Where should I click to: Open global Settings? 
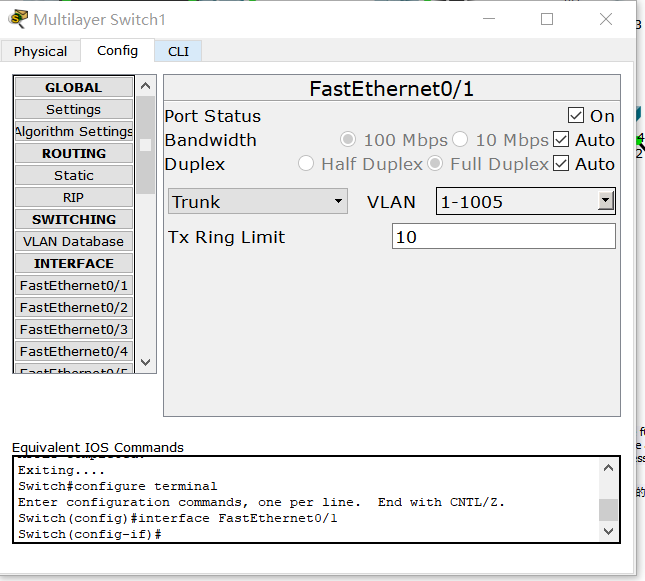(74, 109)
